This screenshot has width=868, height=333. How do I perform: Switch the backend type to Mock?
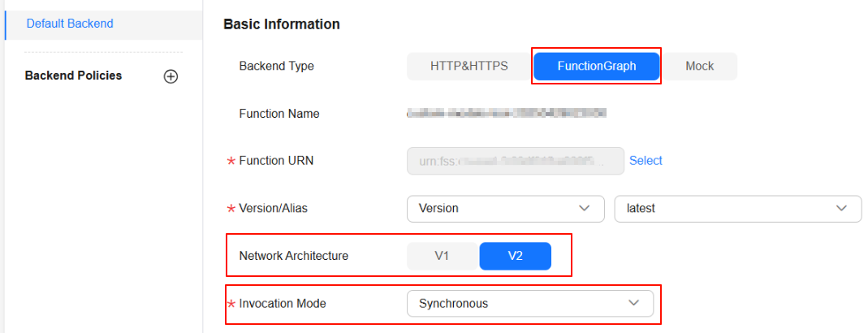click(x=699, y=66)
